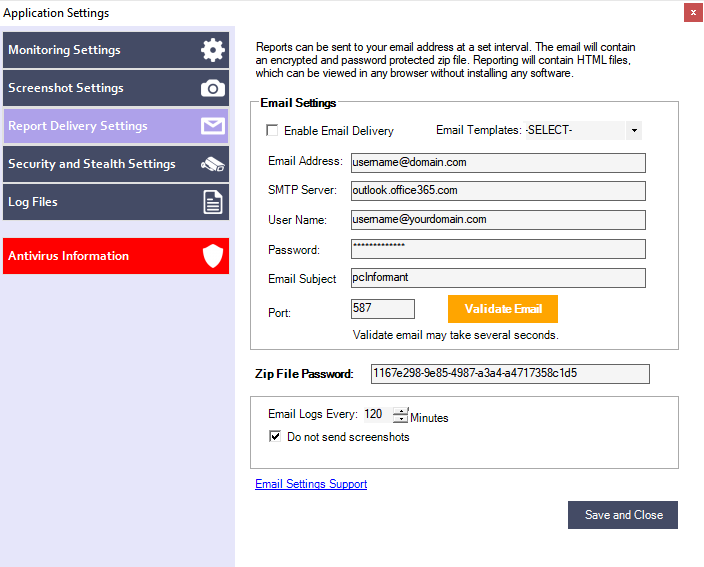
Task: Click the Zip File Password field
Action: click(x=510, y=374)
